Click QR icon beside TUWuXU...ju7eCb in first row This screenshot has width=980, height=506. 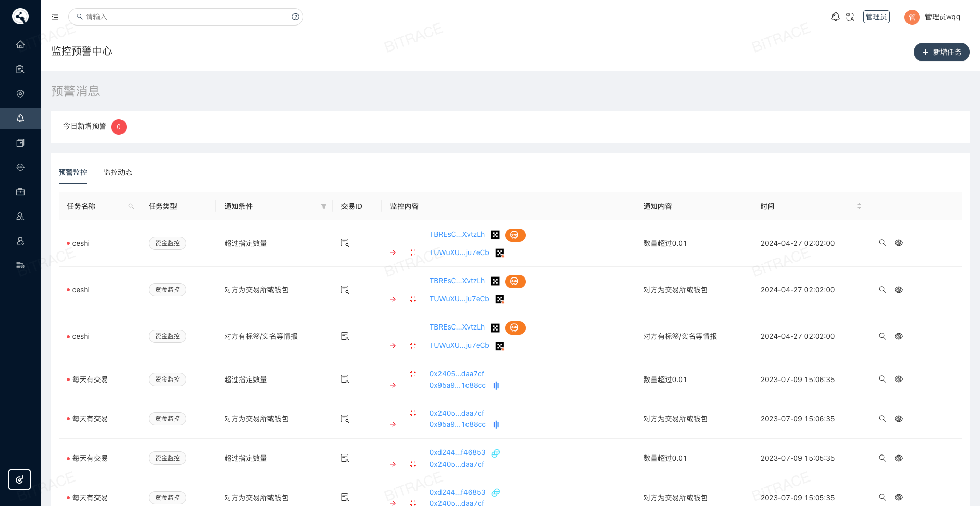[500, 253]
